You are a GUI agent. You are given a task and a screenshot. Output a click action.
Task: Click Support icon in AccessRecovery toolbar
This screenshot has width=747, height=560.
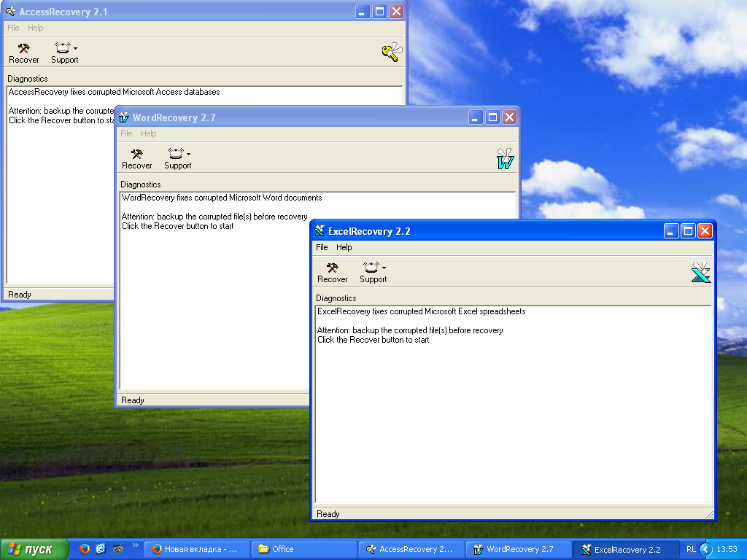(x=62, y=49)
